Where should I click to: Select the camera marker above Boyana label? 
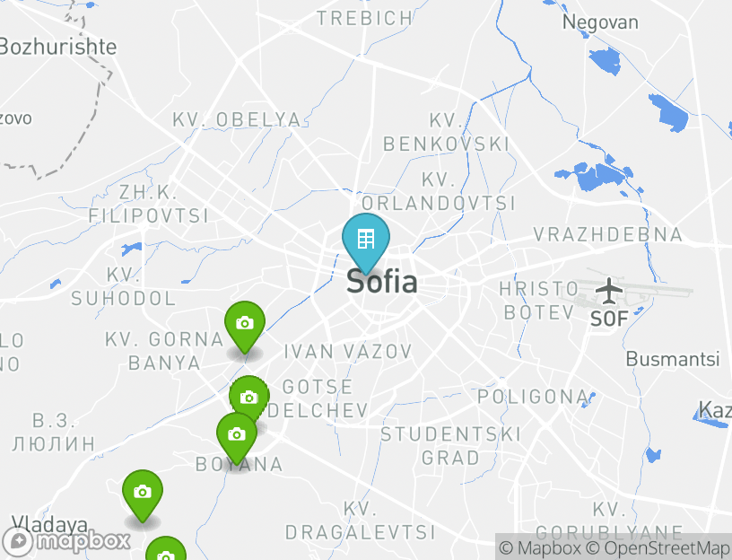237,439
